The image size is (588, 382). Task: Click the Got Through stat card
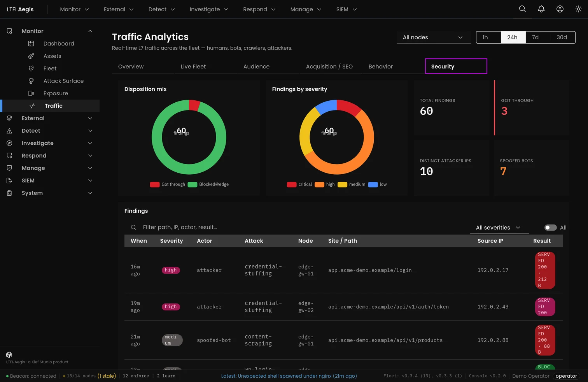click(532, 108)
